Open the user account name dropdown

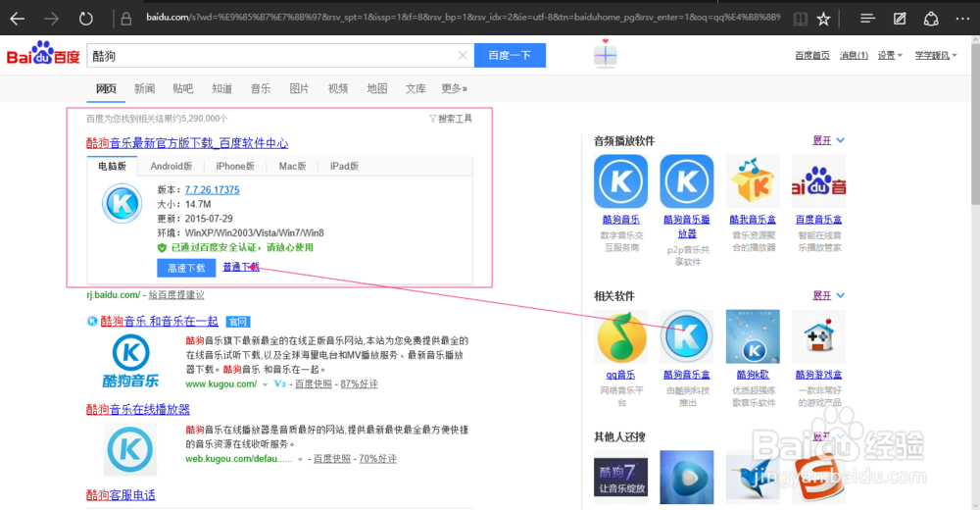click(x=936, y=56)
